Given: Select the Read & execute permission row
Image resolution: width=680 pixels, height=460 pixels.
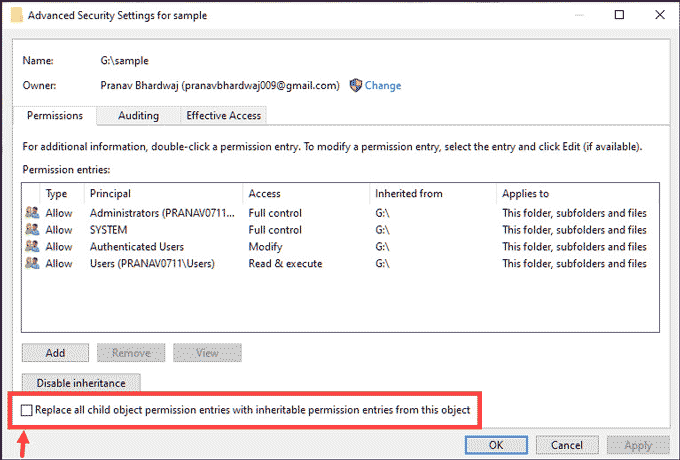Looking at the screenshot, I should tap(340, 263).
